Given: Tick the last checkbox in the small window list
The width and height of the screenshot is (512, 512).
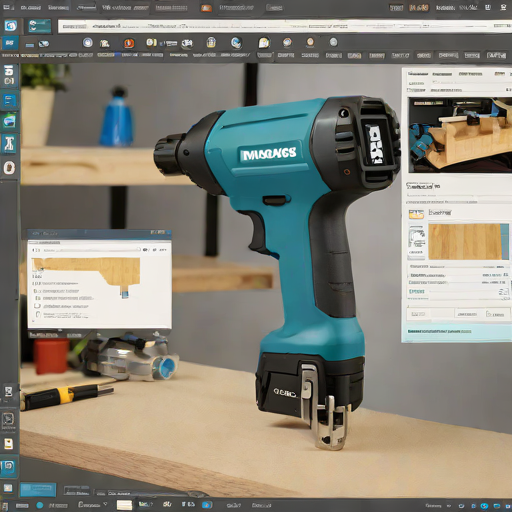Looking at the screenshot, I should [38, 314].
